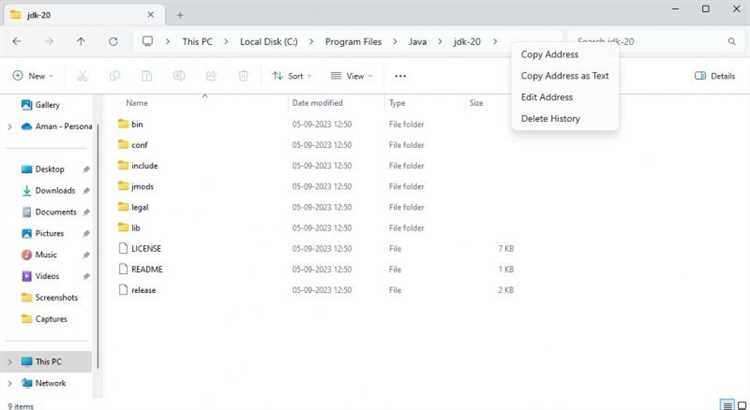This screenshot has height=410, width=750.
Task: Click Local Disk (C:) in the breadcrumb
Action: click(x=269, y=42)
